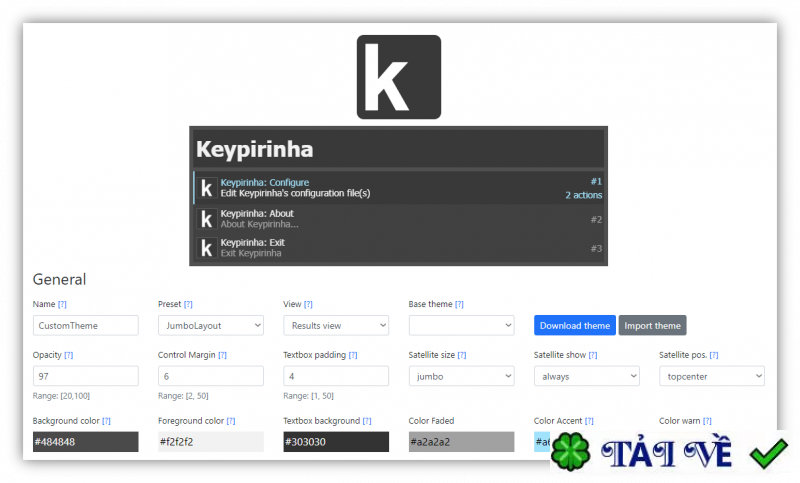The image size is (800, 483).
Task: Open the [?] help next to Color Accent
Action: click(589, 421)
